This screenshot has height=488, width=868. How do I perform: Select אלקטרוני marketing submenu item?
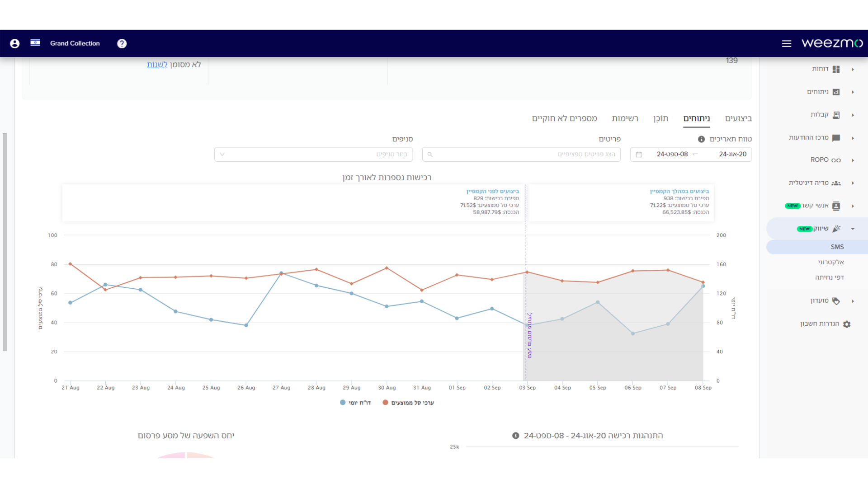(x=831, y=262)
